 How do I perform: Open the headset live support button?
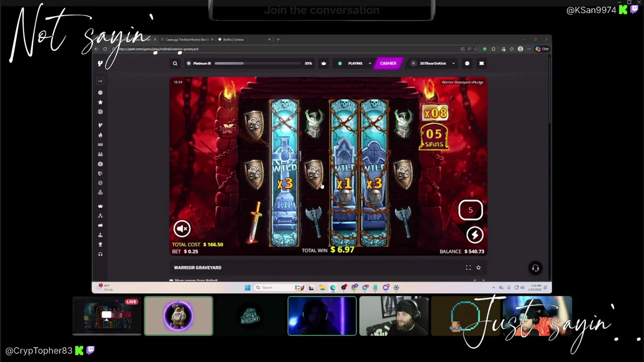pos(535,268)
